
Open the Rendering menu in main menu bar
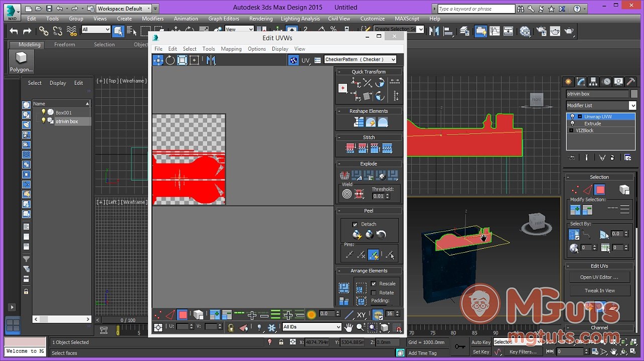coord(261,19)
